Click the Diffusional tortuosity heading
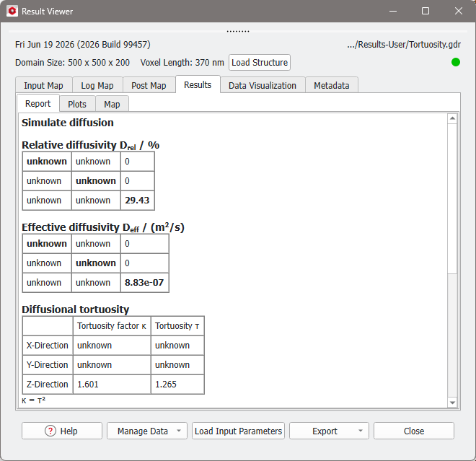476x461 pixels. [x=76, y=309]
